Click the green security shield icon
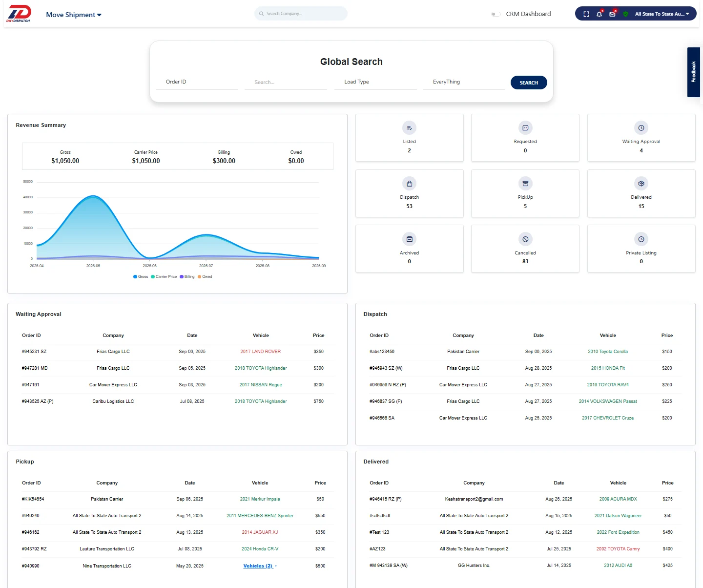 (x=625, y=14)
